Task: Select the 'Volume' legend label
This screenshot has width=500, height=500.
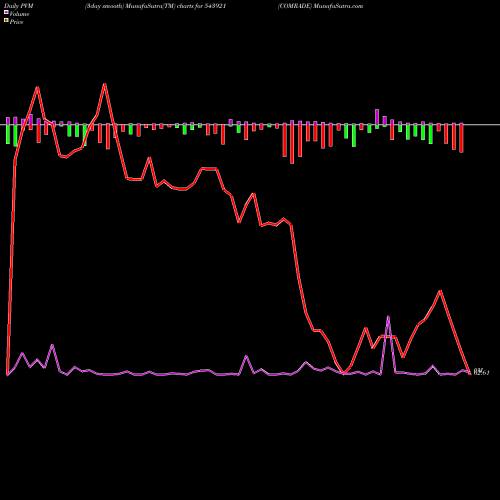Action: [19, 14]
